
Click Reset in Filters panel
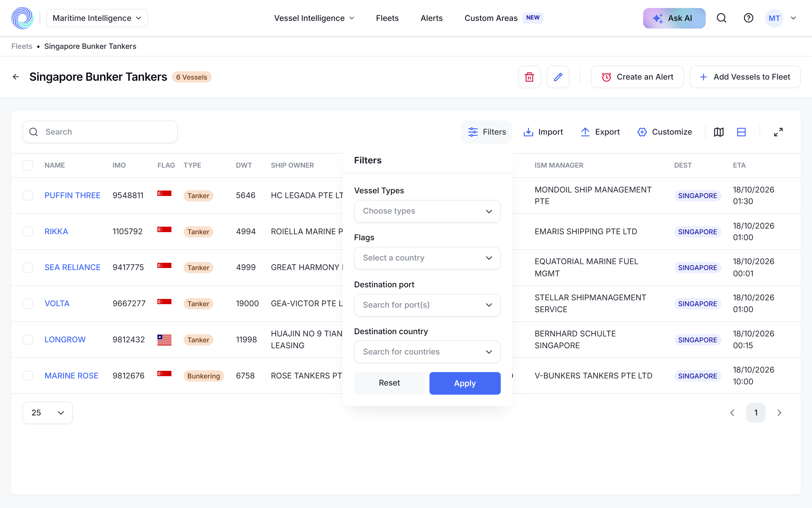[x=389, y=383]
